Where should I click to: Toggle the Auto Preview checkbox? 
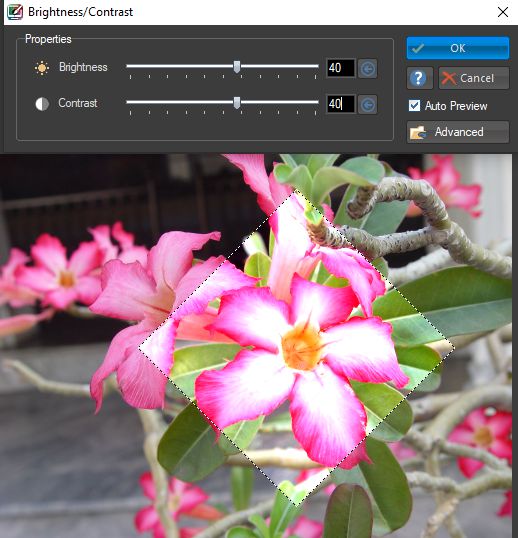414,106
